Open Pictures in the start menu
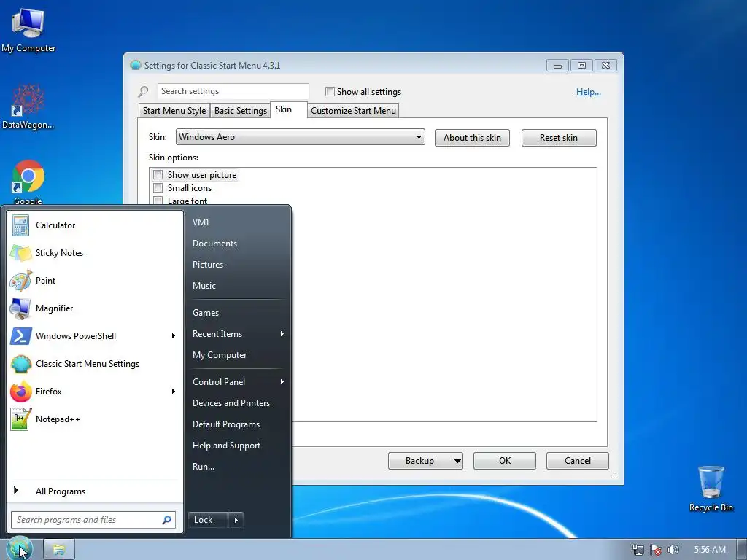The image size is (747, 560). click(239, 264)
